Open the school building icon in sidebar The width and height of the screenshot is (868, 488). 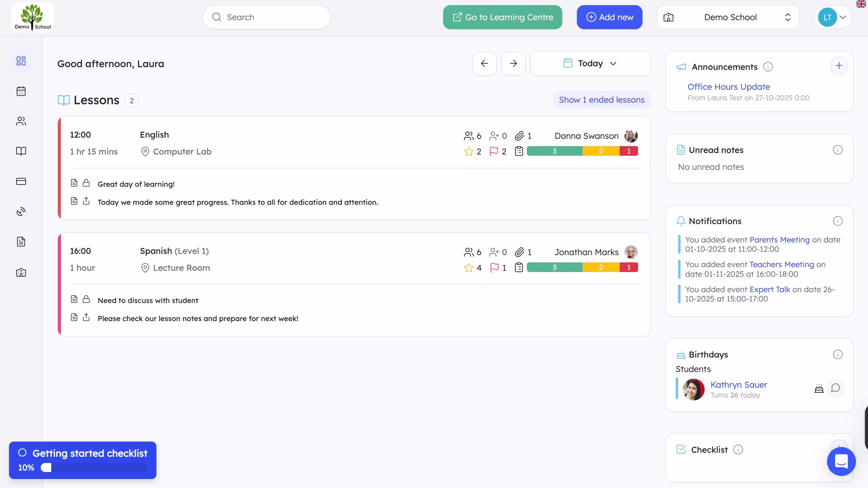(x=21, y=272)
